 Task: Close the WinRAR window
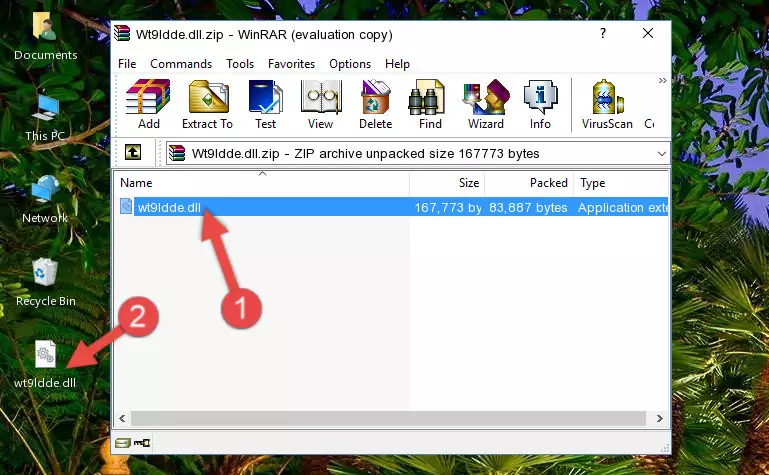tap(648, 33)
